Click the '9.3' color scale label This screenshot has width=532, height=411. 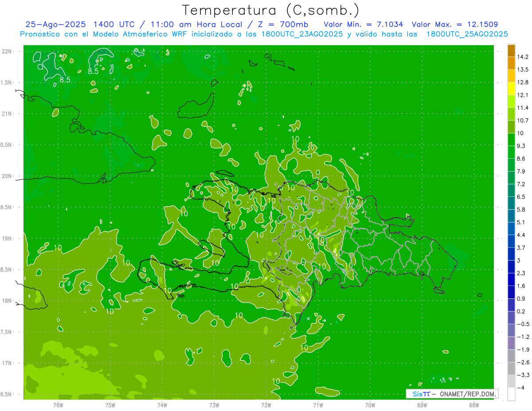[521, 146]
